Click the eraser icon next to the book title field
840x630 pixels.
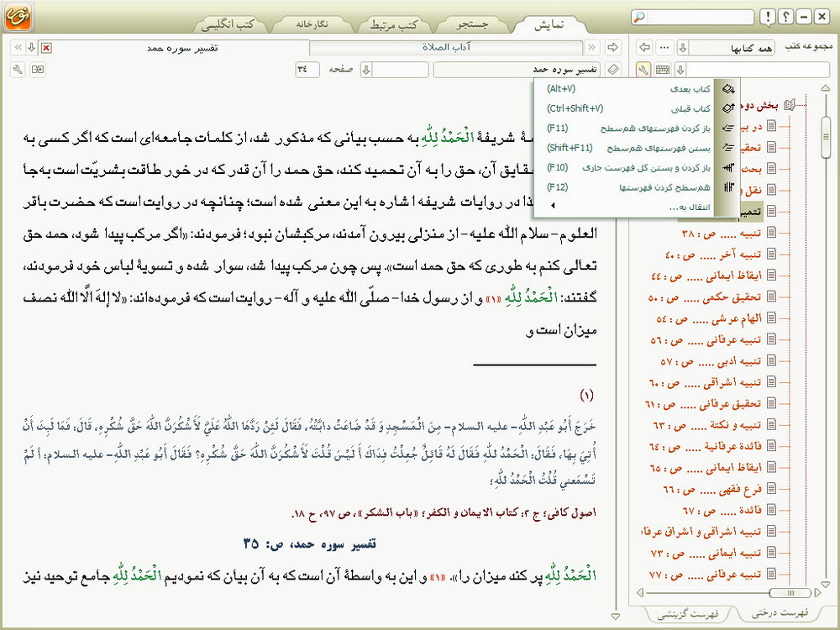click(613, 70)
